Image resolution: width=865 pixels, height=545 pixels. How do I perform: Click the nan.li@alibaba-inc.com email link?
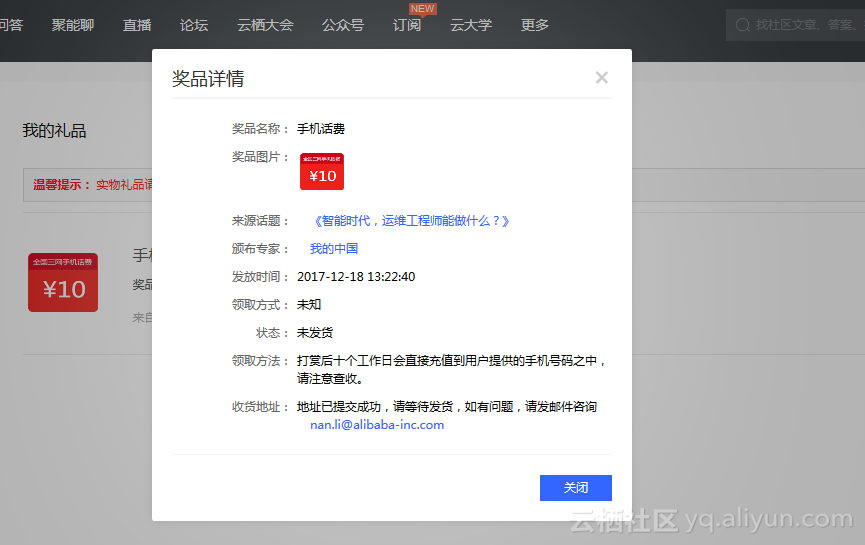coord(377,425)
